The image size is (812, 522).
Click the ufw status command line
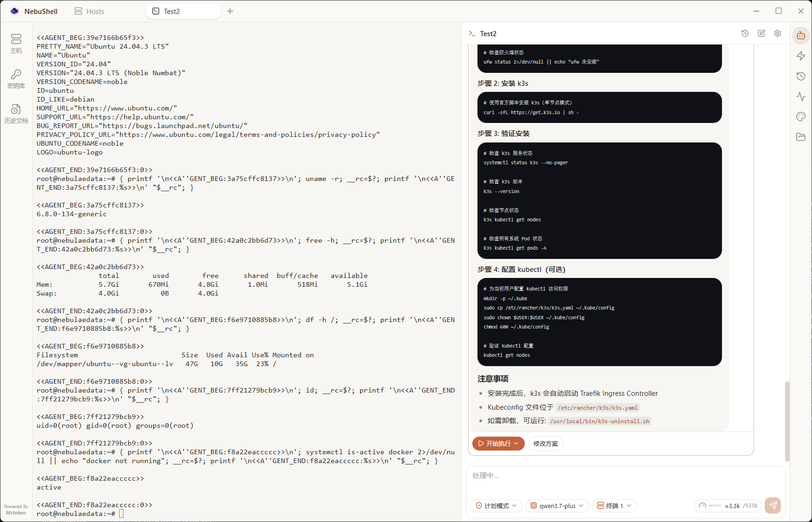[x=541, y=62]
